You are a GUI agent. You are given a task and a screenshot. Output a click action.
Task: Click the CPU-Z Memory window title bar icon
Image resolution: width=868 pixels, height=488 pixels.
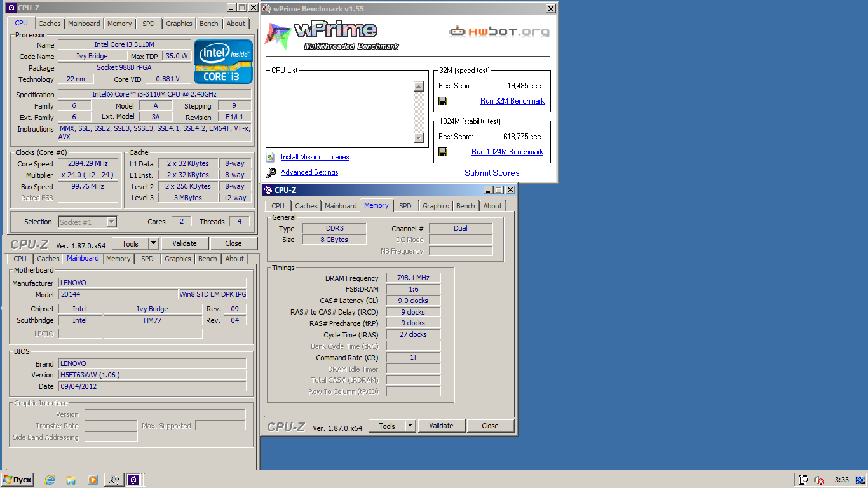[x=268, y=190]
